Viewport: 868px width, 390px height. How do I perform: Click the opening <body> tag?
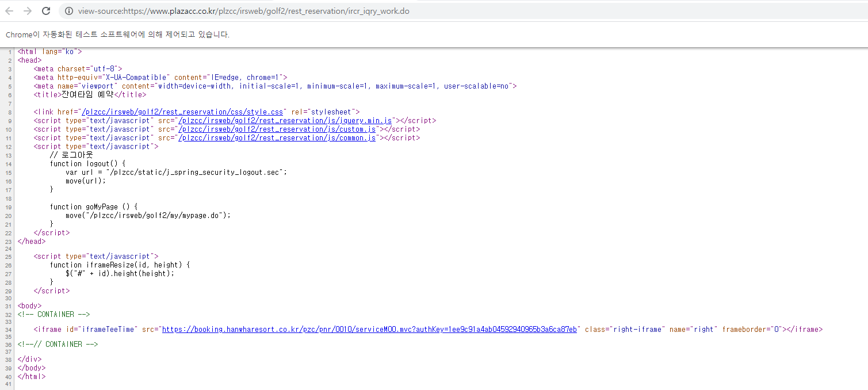(x=29, y=306)
